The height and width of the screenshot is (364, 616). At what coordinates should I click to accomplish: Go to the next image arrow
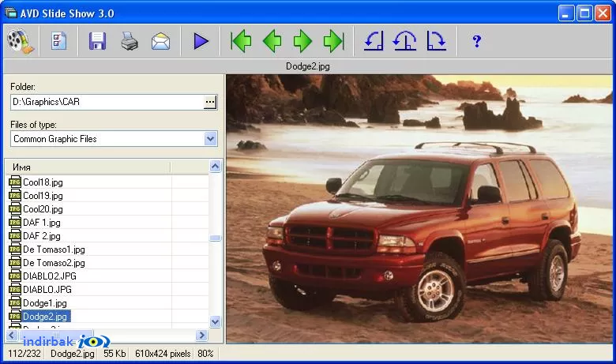coord(302,41)
